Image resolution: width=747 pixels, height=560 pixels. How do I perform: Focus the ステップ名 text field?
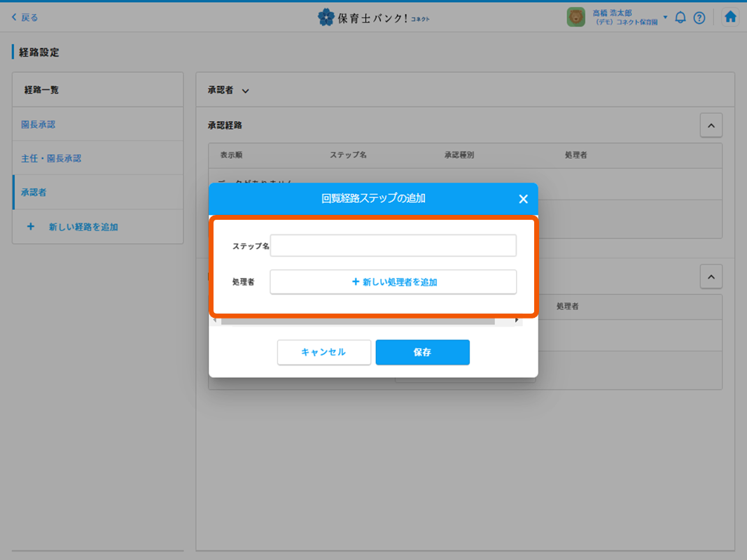[x=393, y=246]
